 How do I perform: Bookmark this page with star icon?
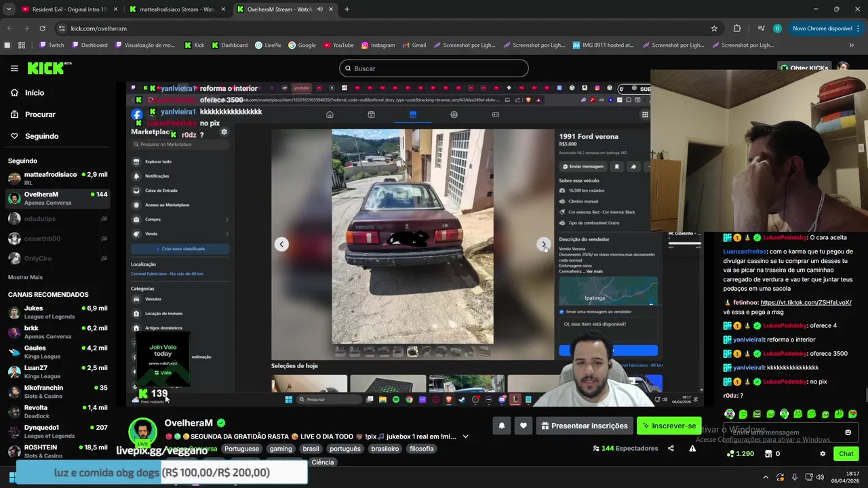pos(714,28)
